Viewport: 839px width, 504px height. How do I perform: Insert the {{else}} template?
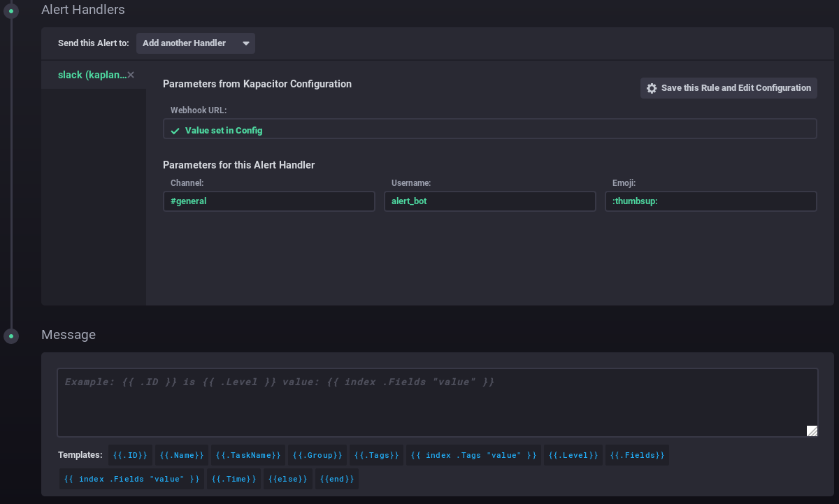(287, 479)
